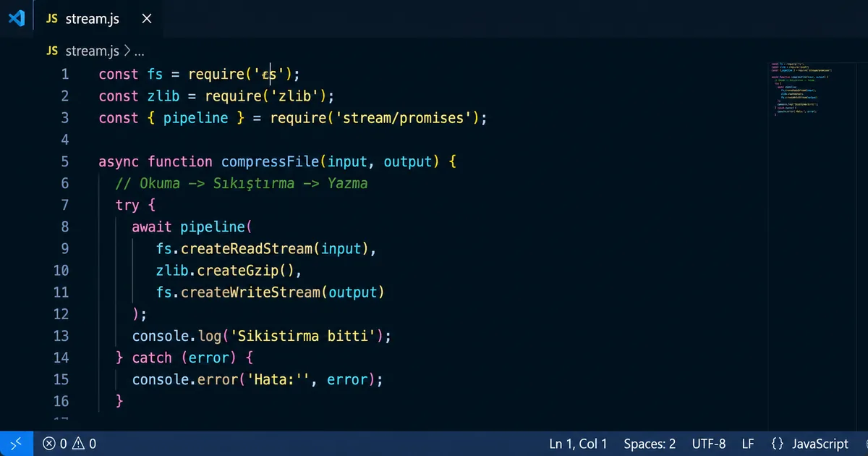Click the compressFile function name

pos(271,161)
